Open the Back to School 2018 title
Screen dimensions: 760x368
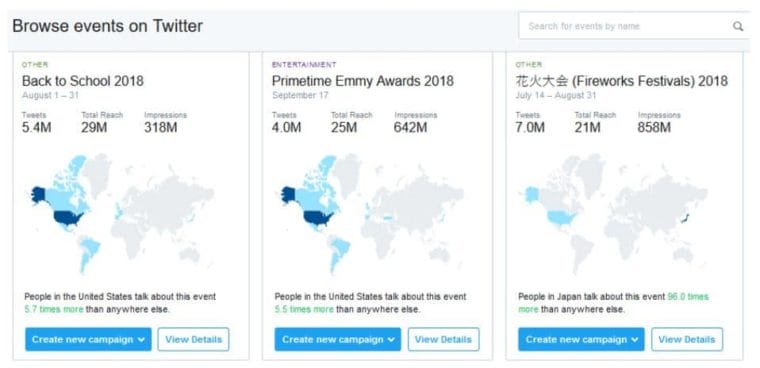click(x=83, y=80)
